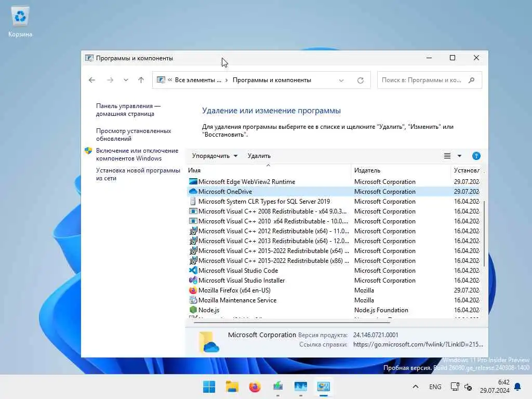
Task: Change list view layout icon
Action: pos(447,156)
